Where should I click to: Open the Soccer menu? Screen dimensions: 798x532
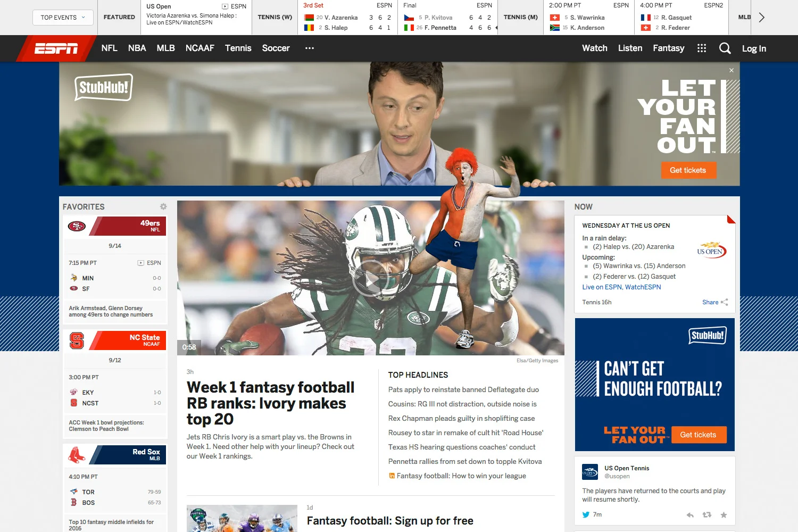(x=276, y=48)
